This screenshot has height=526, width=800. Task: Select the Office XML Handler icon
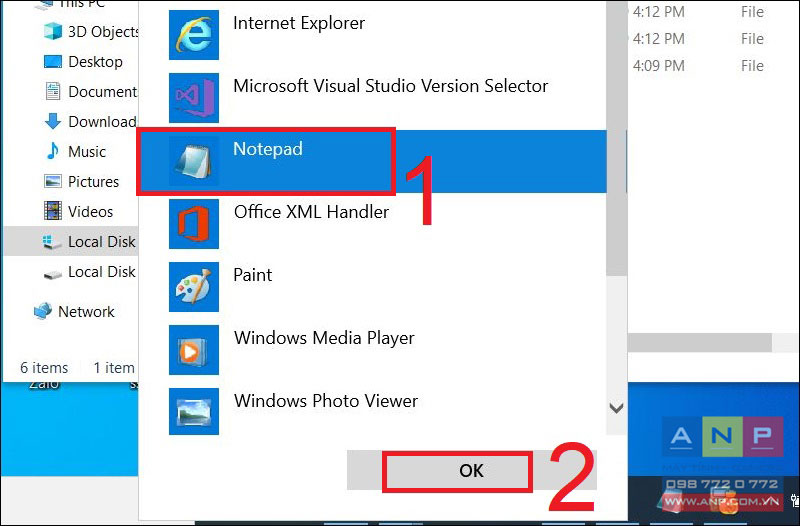(194, 223)
